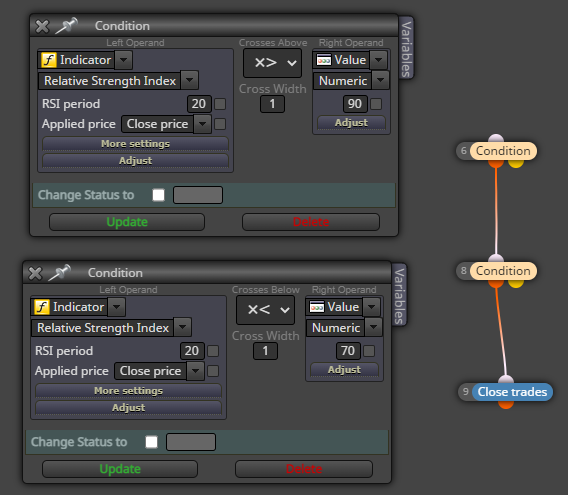The height and width of the screenshot is (495, 568).
Task: Click Cross Width field in Crosses Below panel
Action: [x=266, y=352]
